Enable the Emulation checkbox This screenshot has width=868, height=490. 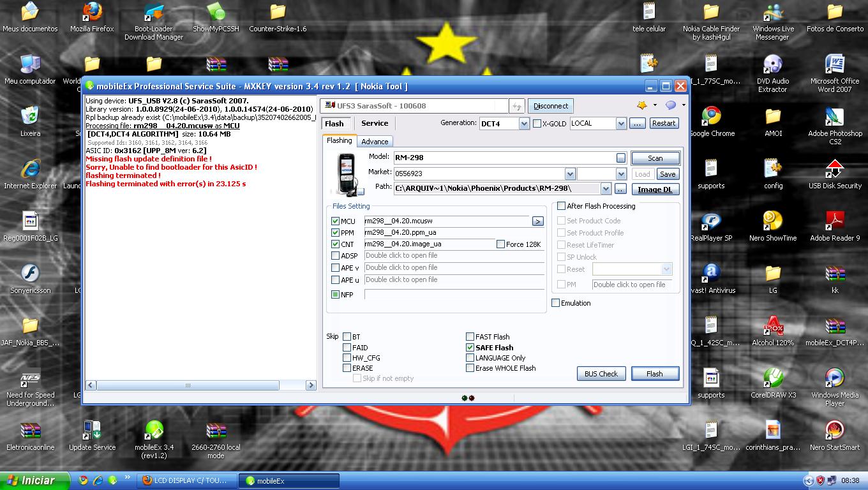(555, 303)
